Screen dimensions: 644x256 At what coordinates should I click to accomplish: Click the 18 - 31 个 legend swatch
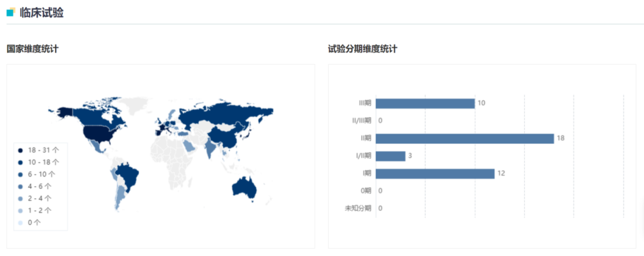point(20,150)
